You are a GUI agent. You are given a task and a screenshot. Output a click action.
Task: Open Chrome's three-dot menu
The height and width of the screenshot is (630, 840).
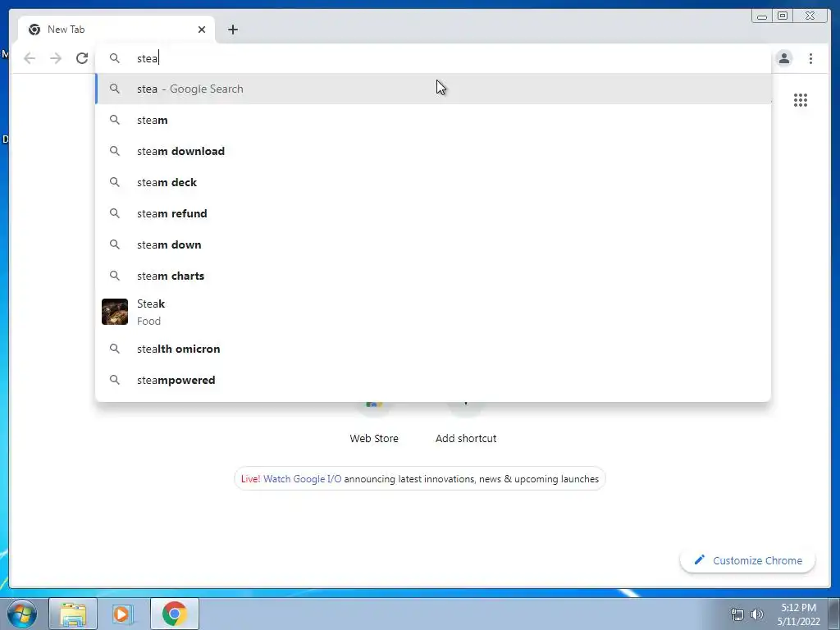point(810,58)
